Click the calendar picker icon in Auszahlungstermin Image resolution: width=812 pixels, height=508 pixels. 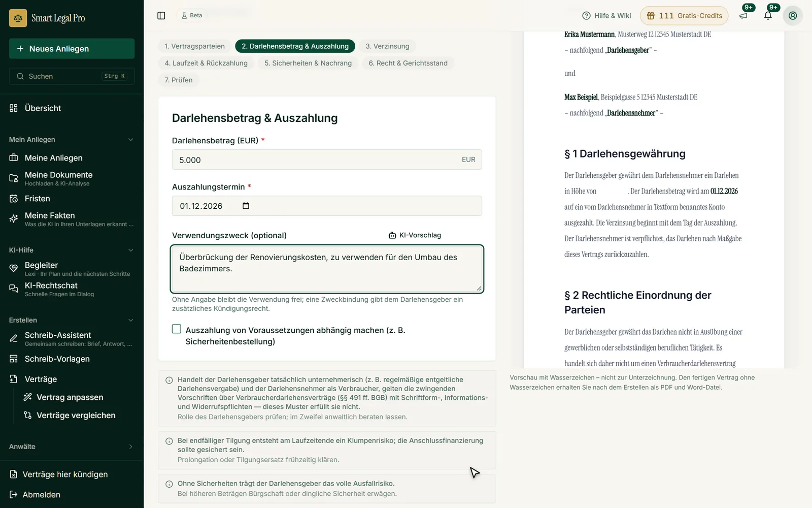point(246,206)
